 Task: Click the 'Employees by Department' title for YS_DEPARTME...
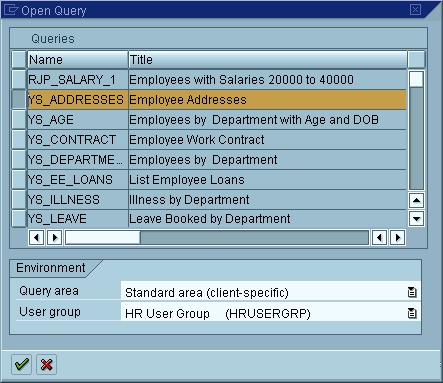coord(268,159)
